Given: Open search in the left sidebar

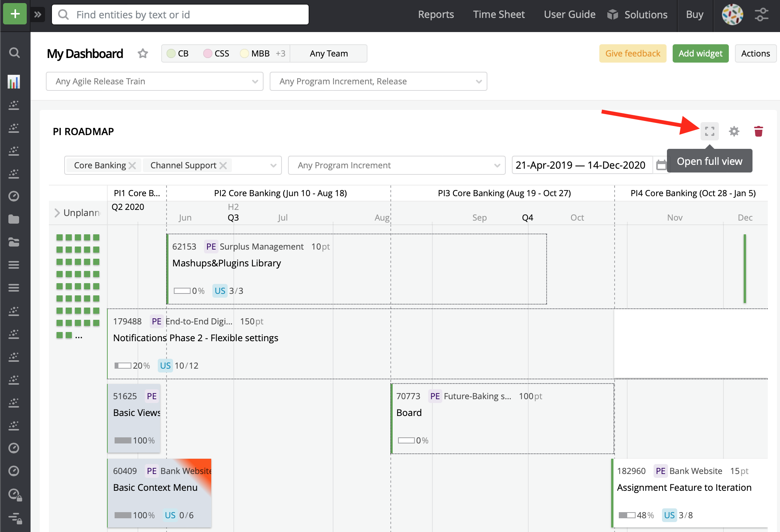Looking at the screenshot, I should (x=15, y=53).
